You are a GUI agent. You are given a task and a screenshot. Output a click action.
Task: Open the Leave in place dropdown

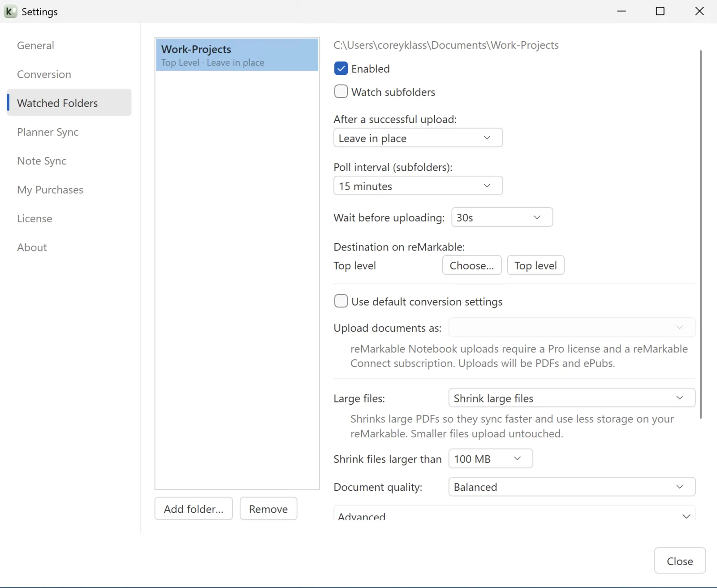(418, 138)
